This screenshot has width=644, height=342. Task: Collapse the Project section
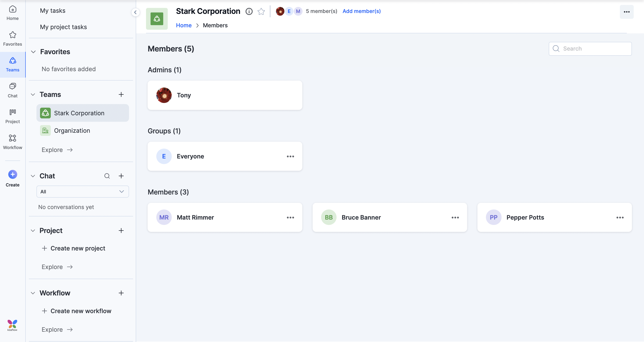(33, 230)
